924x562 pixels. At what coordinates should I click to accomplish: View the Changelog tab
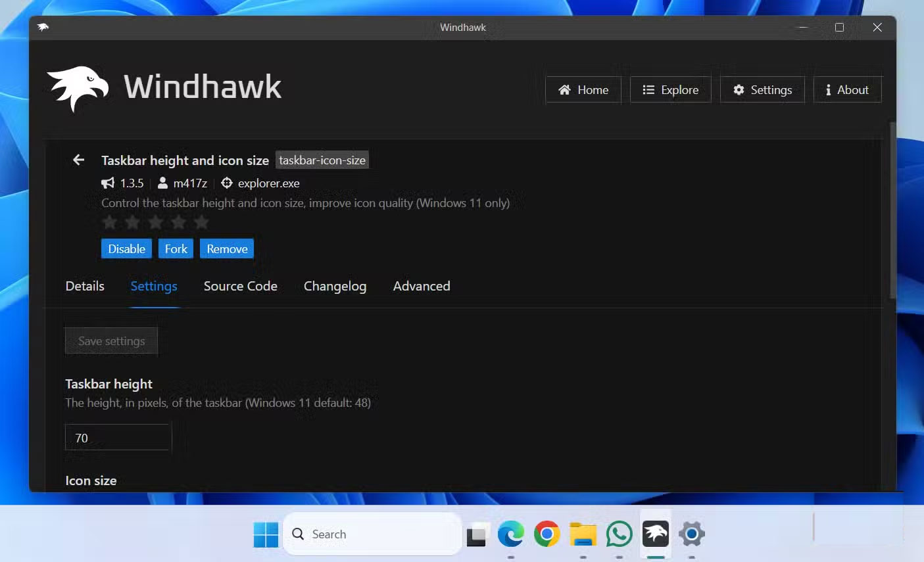(x=335, y=286)
